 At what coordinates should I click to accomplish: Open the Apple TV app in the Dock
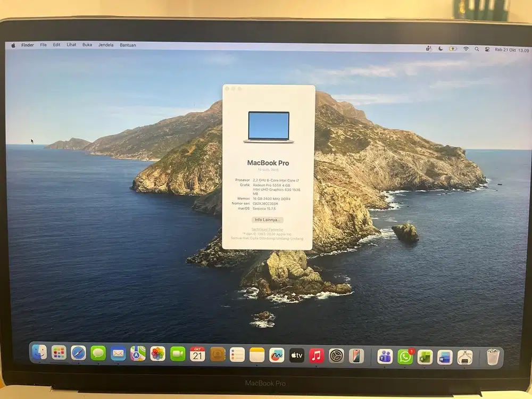point(296,355)
